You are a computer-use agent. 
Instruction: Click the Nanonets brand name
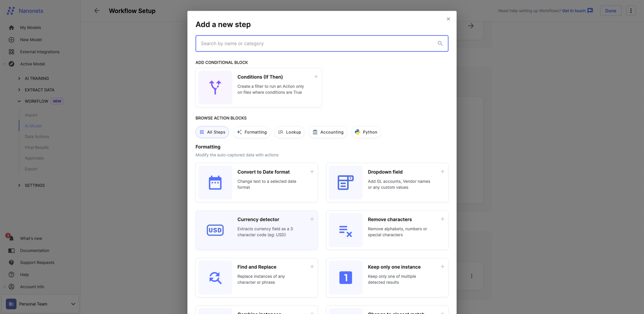coord(31,11)
